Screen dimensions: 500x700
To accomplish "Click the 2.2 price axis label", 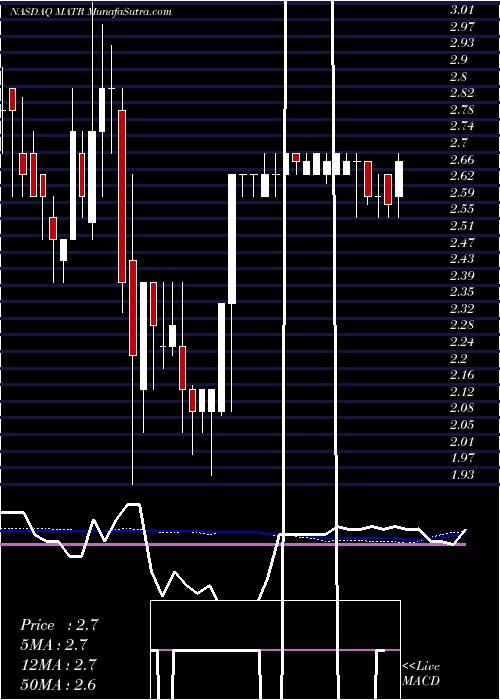I will pyautogui.click(x=458, y=359).
